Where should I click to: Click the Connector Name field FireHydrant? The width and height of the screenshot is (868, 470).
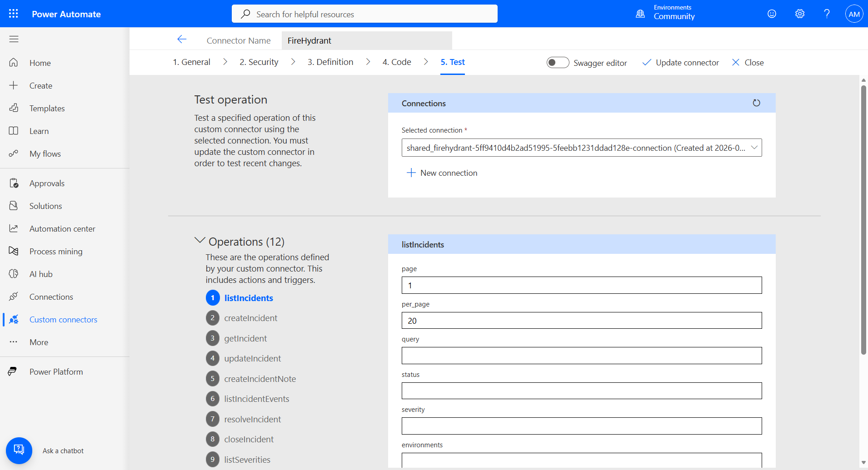367,40
